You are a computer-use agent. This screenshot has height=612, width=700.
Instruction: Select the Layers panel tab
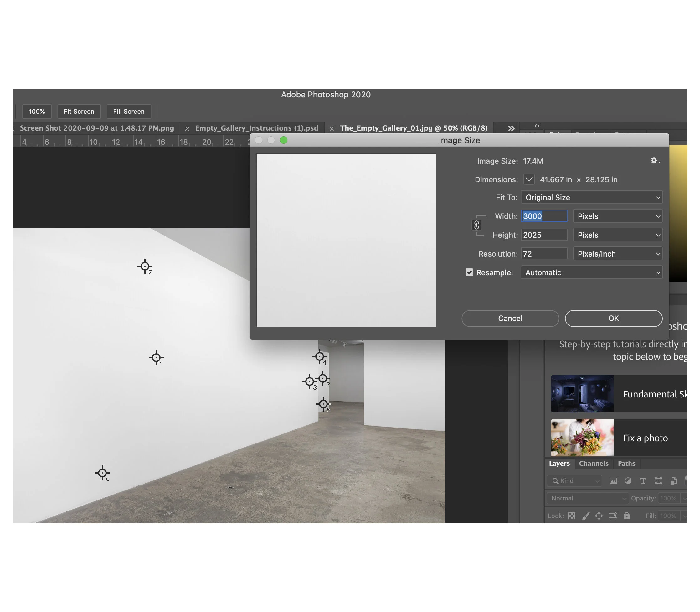559,464
